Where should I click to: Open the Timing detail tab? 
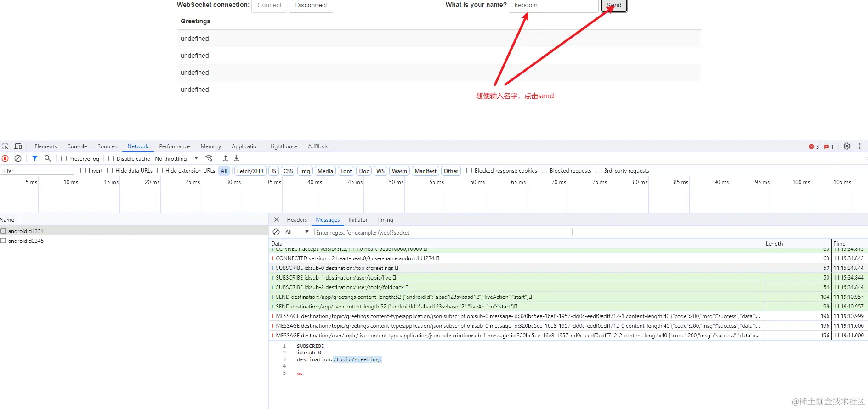click(385, 219)
